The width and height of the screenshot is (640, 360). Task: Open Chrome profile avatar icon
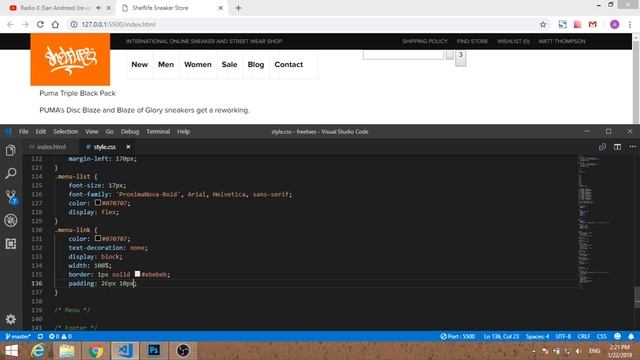tap(614, 24)
